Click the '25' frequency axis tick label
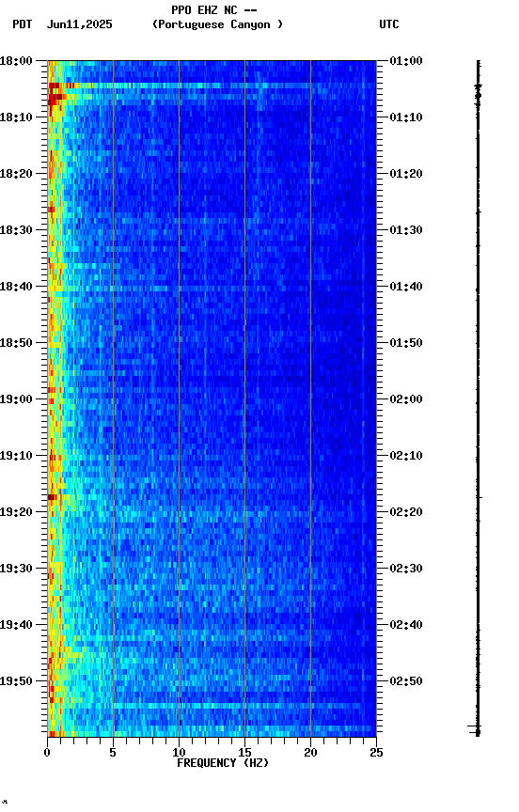519x812 pixels. [376, 753]
